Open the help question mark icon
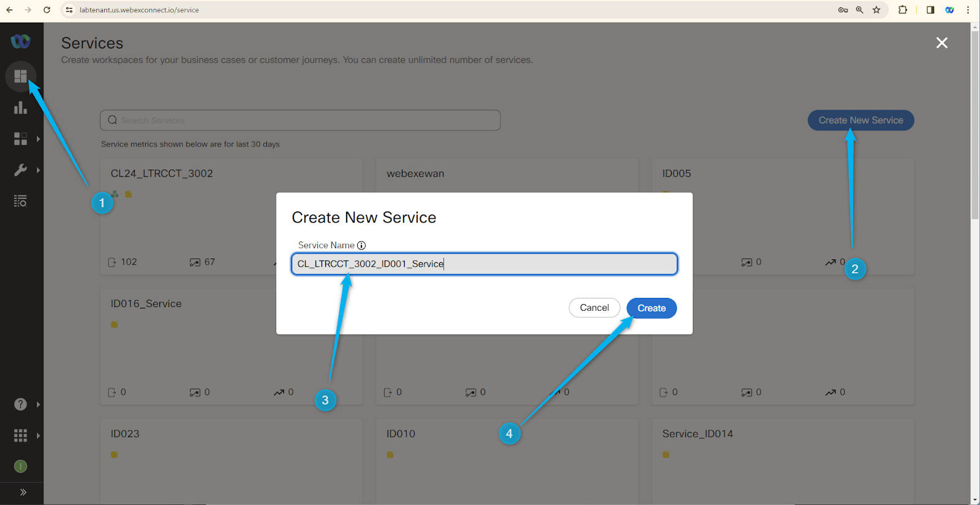 click(x=21, y=404)
